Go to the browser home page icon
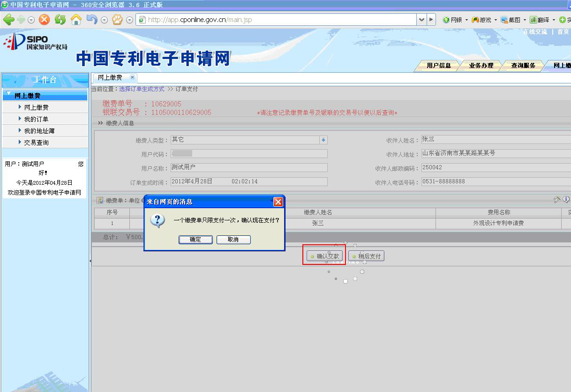This screenshot has height=392, width=571. tap(76, 20)
